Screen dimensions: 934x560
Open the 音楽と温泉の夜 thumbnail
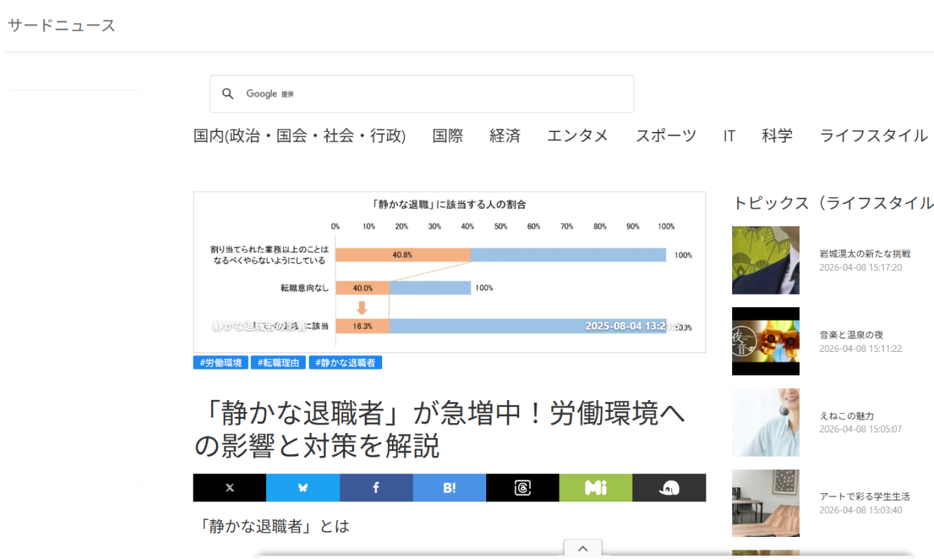[x=766, y=341]
